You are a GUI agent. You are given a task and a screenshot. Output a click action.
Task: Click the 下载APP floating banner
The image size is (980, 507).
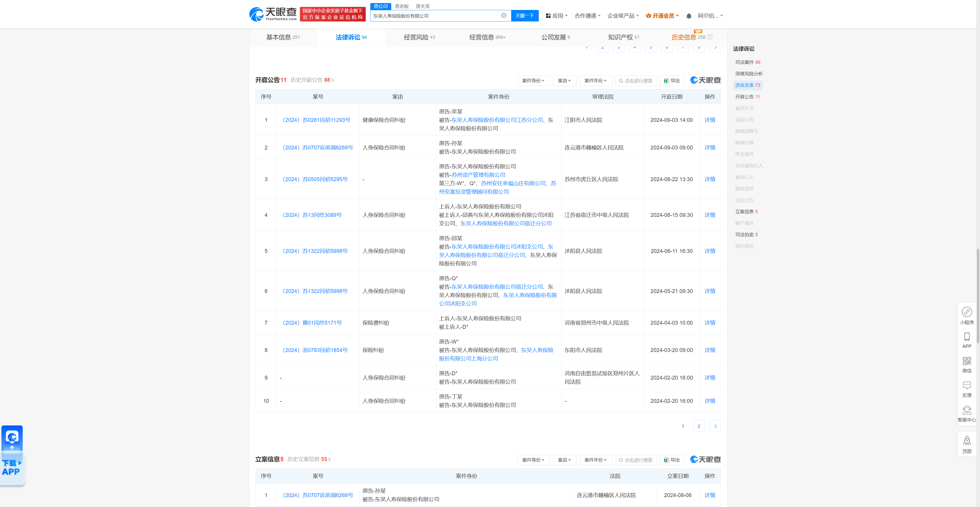coord(12,455)
